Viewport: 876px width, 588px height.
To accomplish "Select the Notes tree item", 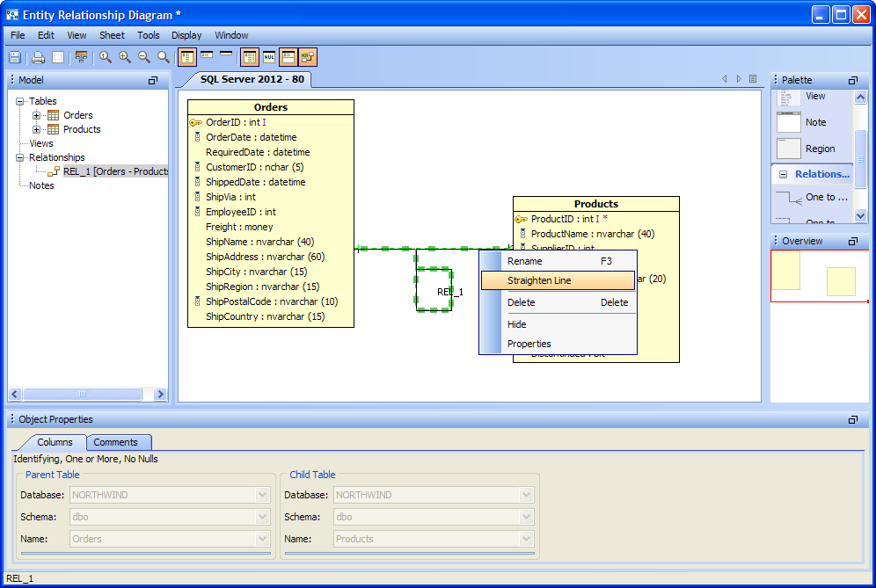I will 41,185.
